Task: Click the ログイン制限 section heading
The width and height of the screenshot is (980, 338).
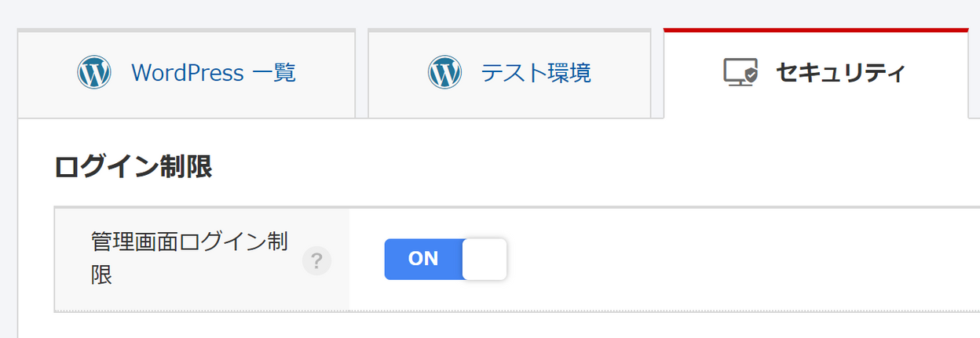Action: tap(133, 167)
